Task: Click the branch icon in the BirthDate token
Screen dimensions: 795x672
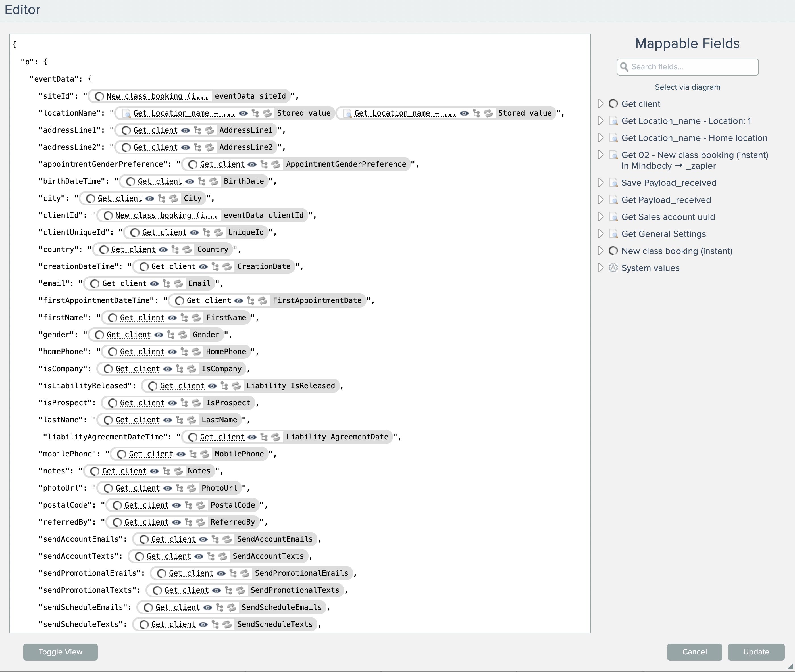Action: pyautogui.click(x=202, y=181)
